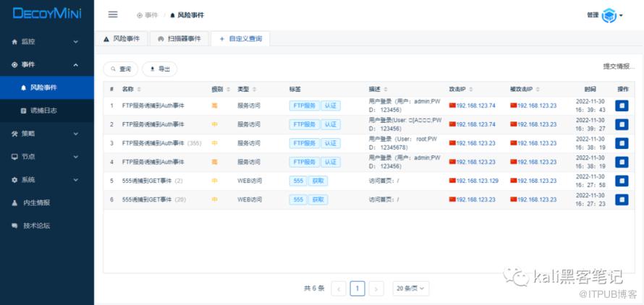This screenshot has width=644, height=305.
Task: Toggle the hamburger sidebar menu icon
Action: click(x=113, y=14)
